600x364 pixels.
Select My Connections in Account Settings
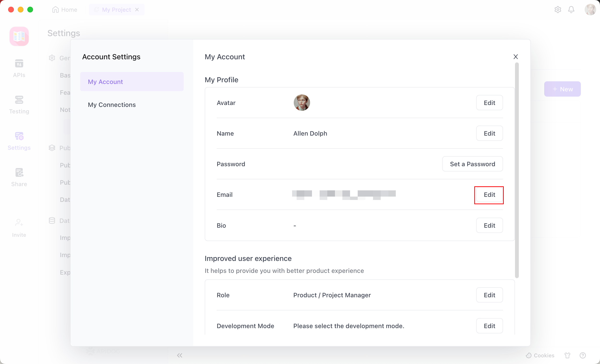[132, 105]
